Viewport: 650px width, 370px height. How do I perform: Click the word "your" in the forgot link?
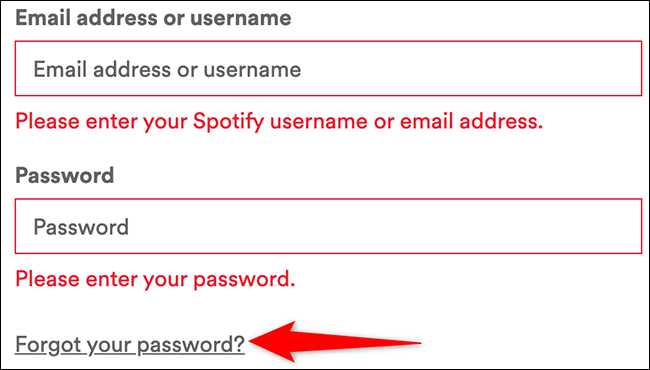click(108, 346)
